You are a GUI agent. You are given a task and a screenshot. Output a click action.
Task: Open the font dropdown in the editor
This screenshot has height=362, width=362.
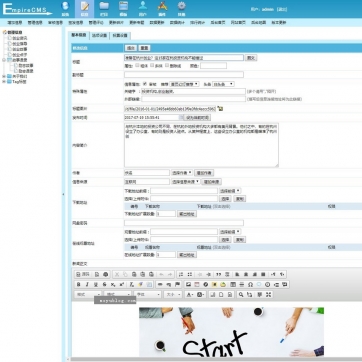pos(147,294)
